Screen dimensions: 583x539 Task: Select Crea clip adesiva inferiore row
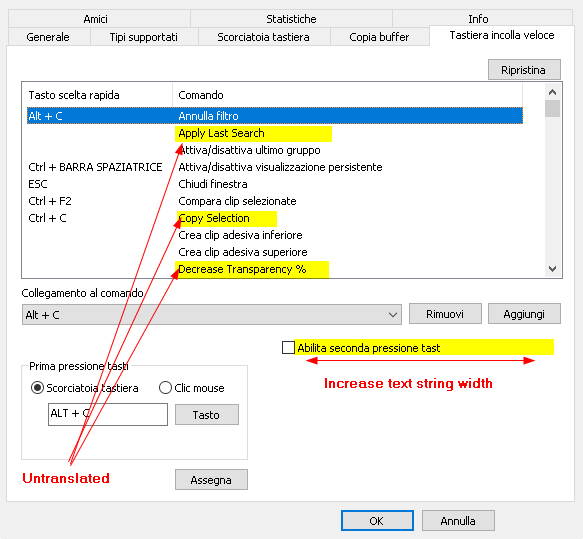tap(240, 235)
